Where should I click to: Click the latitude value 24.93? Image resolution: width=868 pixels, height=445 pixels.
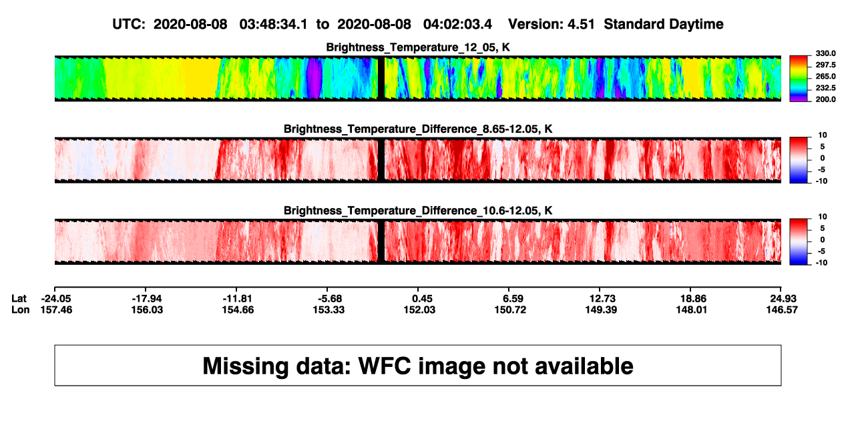pyautogui.click(x=784, y=298)
